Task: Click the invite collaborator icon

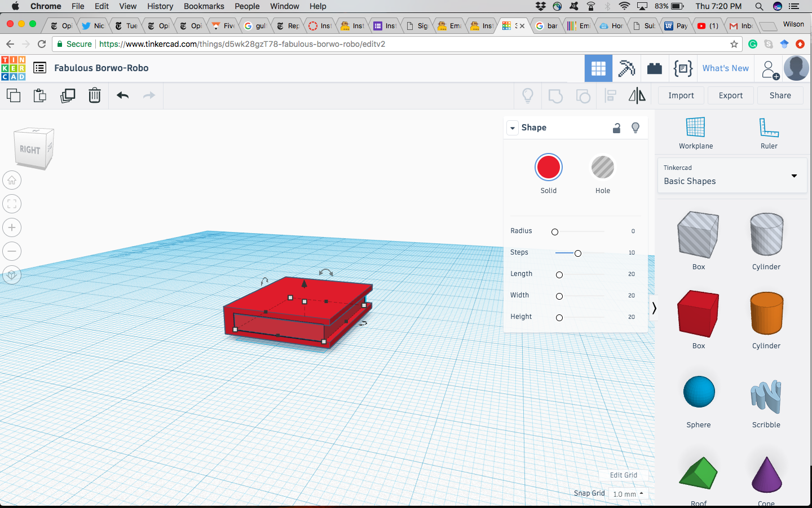Action: pyautogui.click(x=770, y=69)
